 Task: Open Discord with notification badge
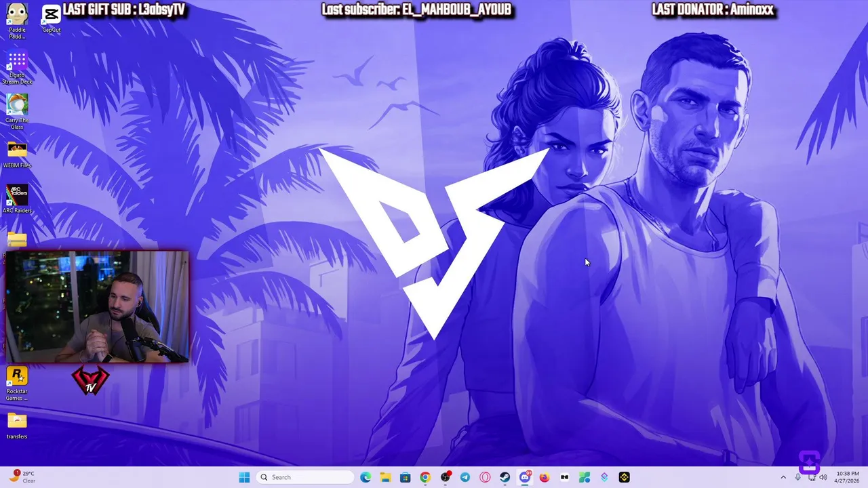point(525,477)
